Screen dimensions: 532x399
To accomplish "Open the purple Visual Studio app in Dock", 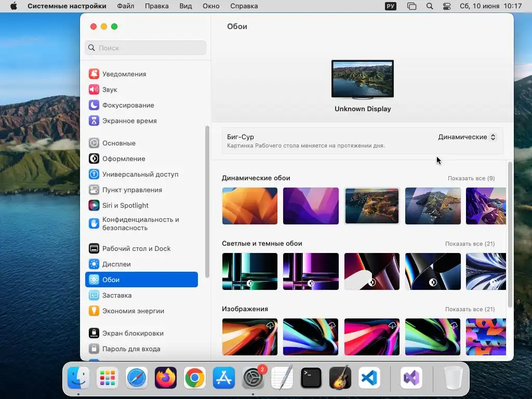I will pos(411,378).
